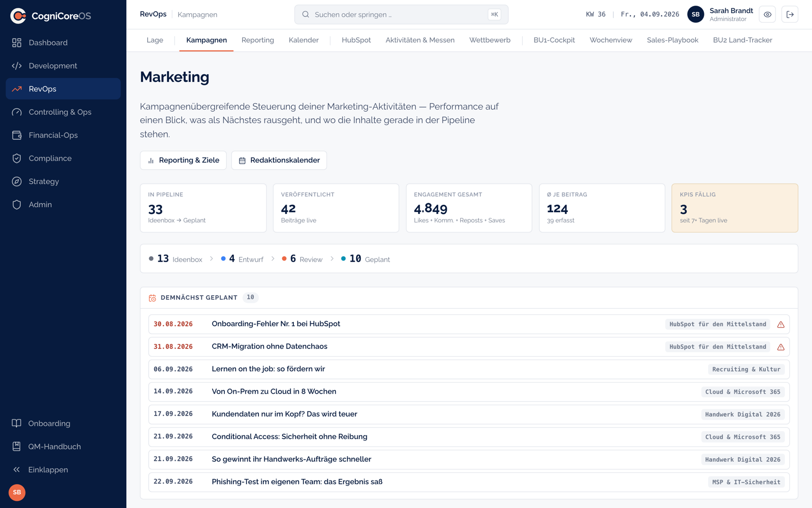This screenshot has height=508, width=812.
Task: Click Sarah Brandt profile avatar
Action: tap(695, 14)
